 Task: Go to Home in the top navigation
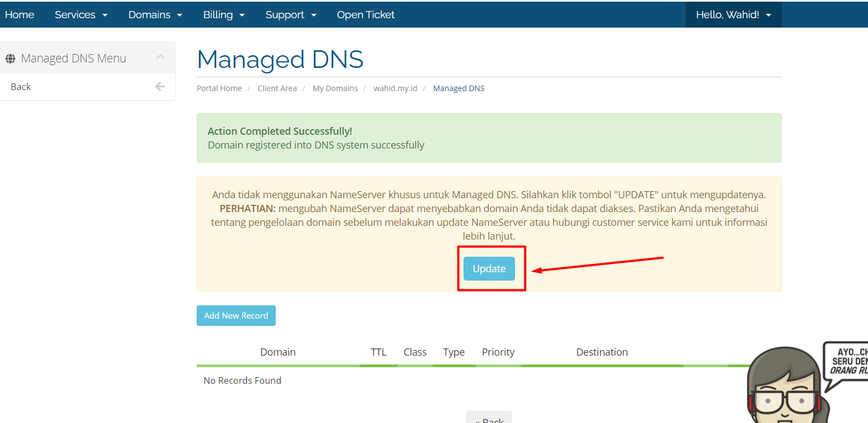click(20, 15)
